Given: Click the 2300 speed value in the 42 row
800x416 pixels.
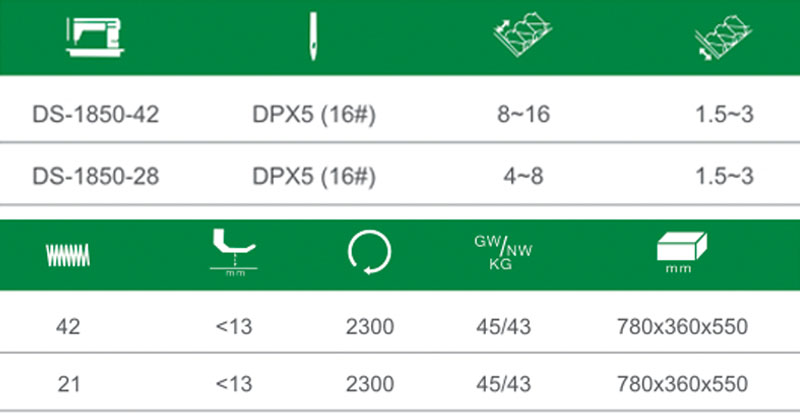Looking at the screenshot, I should (x=370, y=327).
